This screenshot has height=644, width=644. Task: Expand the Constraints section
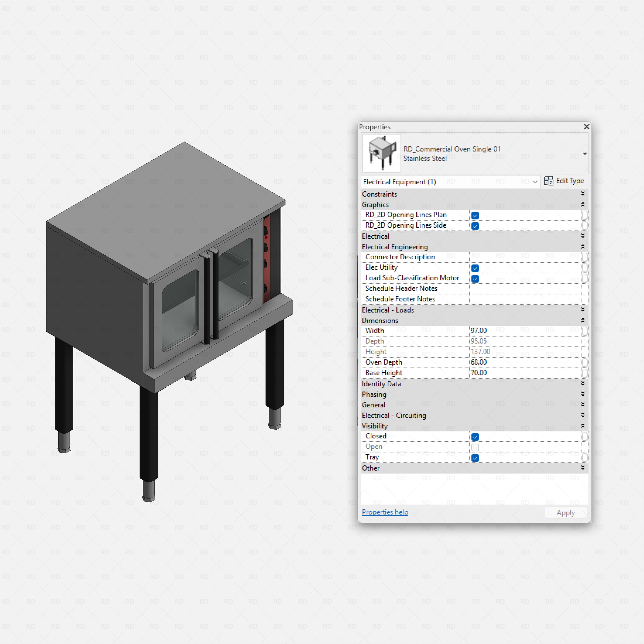[583, 194]
